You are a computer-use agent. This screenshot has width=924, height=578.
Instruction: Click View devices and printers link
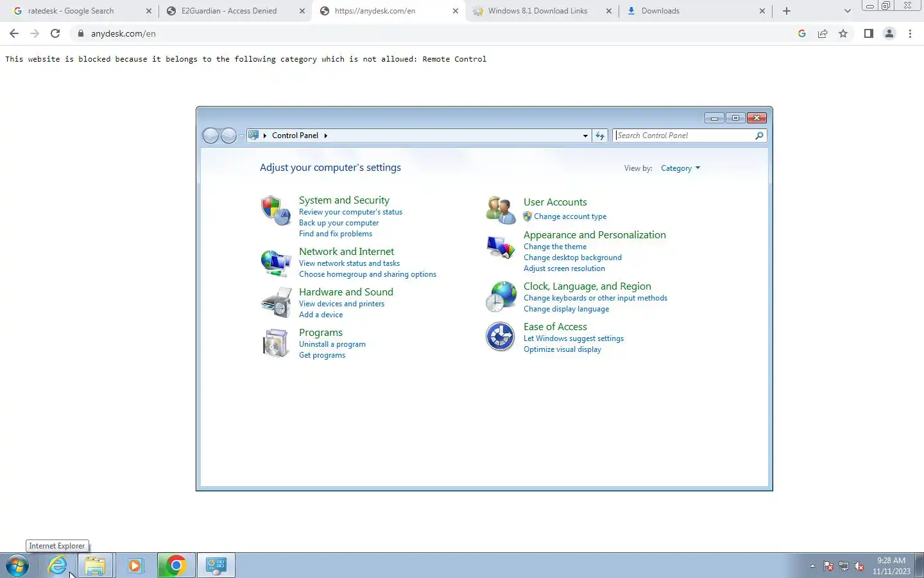tap(341, 304)
